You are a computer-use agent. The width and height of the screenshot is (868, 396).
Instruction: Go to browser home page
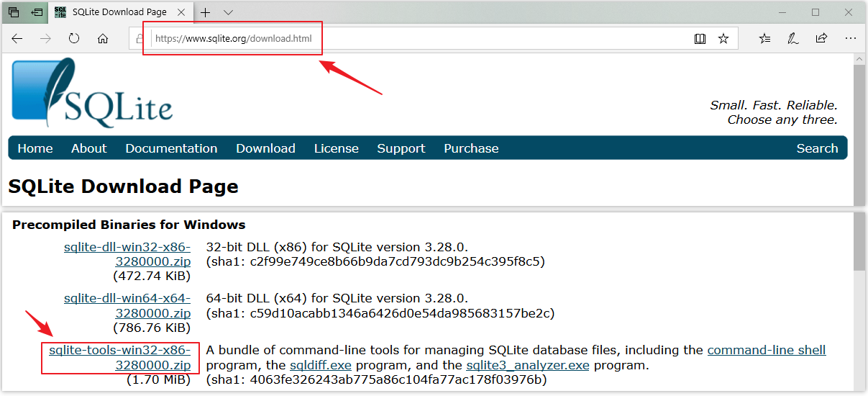[x=103, y=39]
